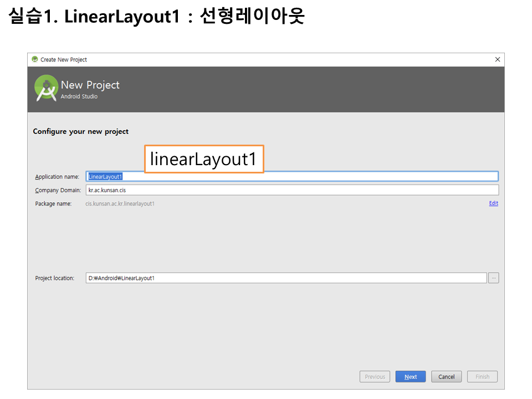Click the Project location path field

coord(286,278)
